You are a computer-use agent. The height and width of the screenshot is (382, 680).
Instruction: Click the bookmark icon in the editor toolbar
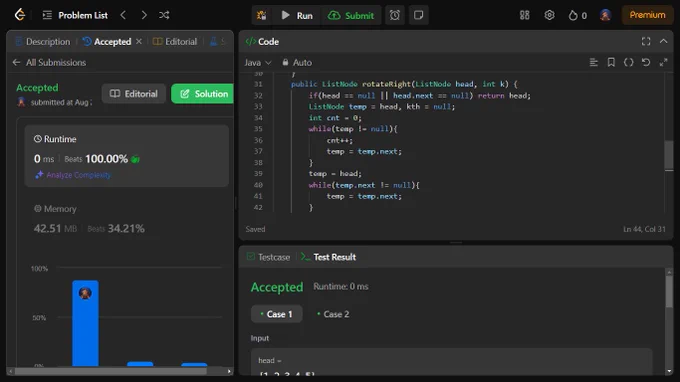point(611,62)
